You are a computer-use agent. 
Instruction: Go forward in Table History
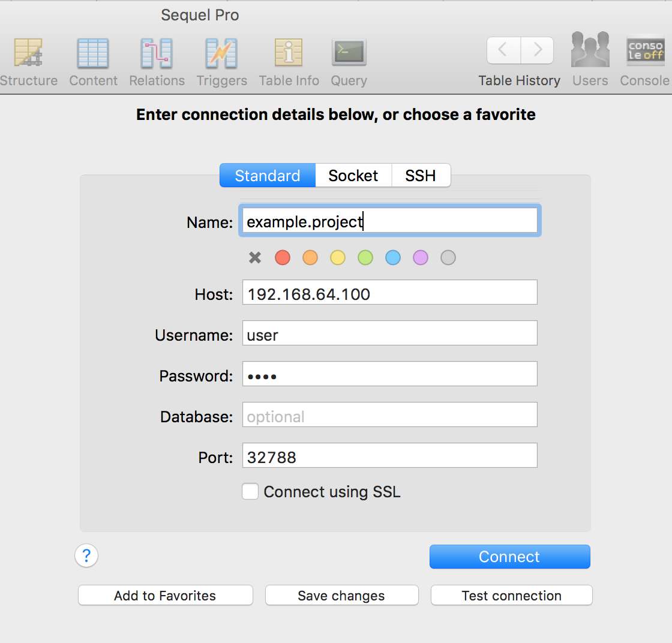click(537, 50)
